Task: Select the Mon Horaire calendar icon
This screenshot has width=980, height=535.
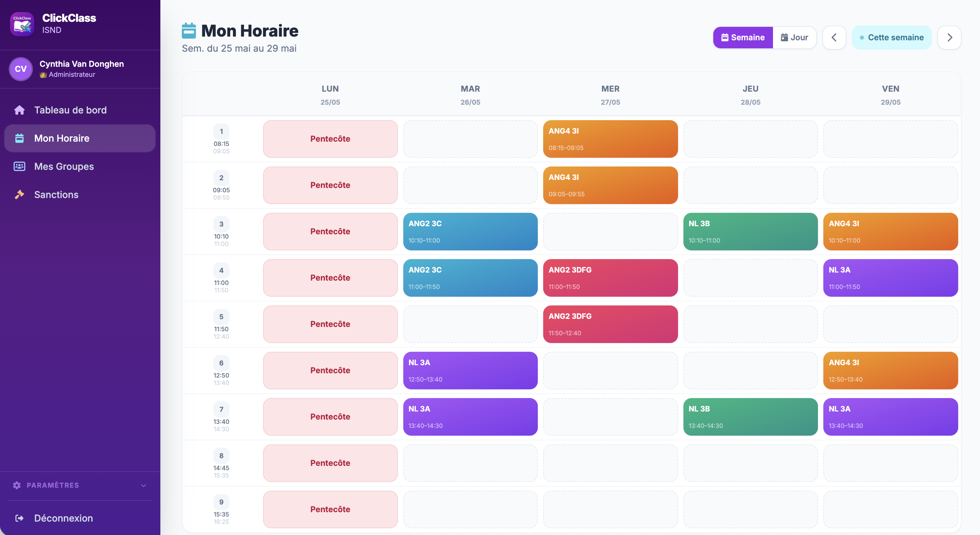Action: tap(19, 138)
